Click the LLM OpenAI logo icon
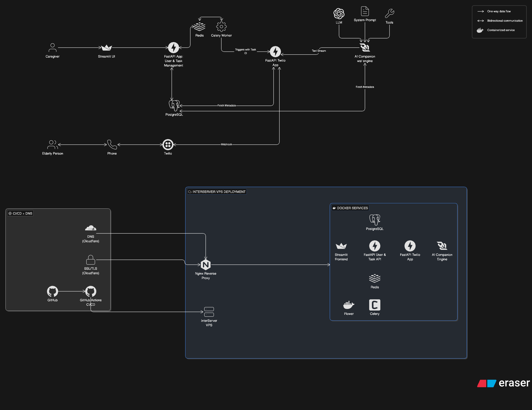 (x=339, y=13)
